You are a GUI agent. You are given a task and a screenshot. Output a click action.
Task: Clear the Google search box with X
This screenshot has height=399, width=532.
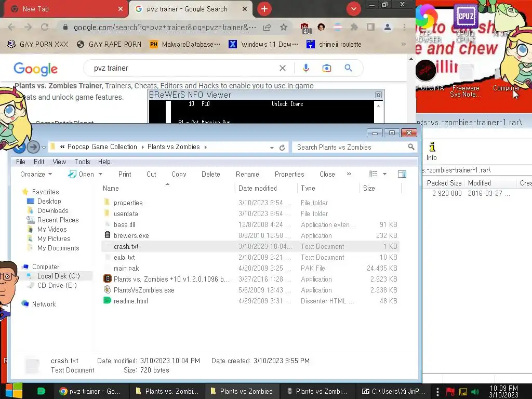pyautogui.click(x=282, y=68)
